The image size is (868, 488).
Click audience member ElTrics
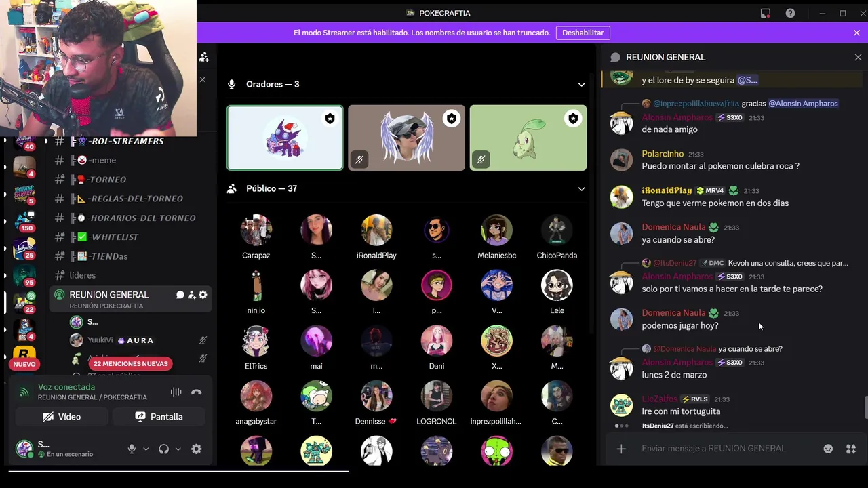(256, 348)
